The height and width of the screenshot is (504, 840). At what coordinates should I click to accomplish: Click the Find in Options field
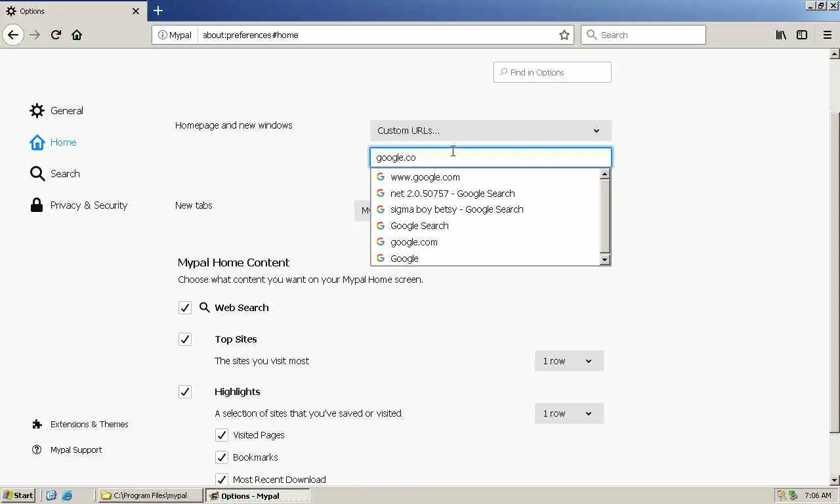click(552, 72)
